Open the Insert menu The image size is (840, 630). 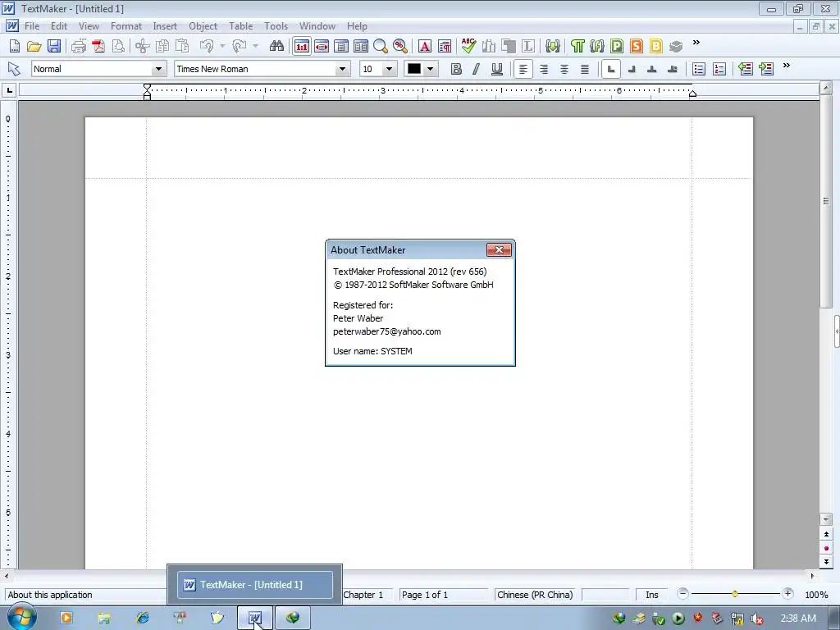click(x=164, y=25)
